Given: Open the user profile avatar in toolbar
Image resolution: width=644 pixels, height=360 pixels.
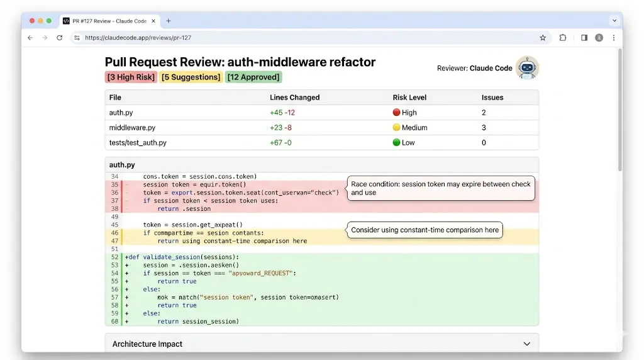Looking at the screenshot, I should click(x=599, y=37).
